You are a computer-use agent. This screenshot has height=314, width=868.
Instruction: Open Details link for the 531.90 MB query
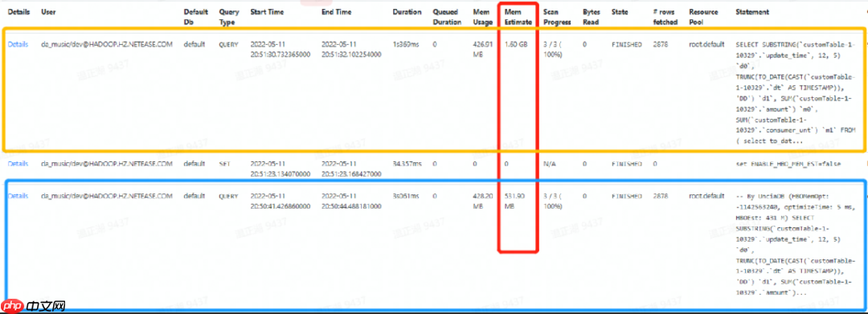coord(18,196)
